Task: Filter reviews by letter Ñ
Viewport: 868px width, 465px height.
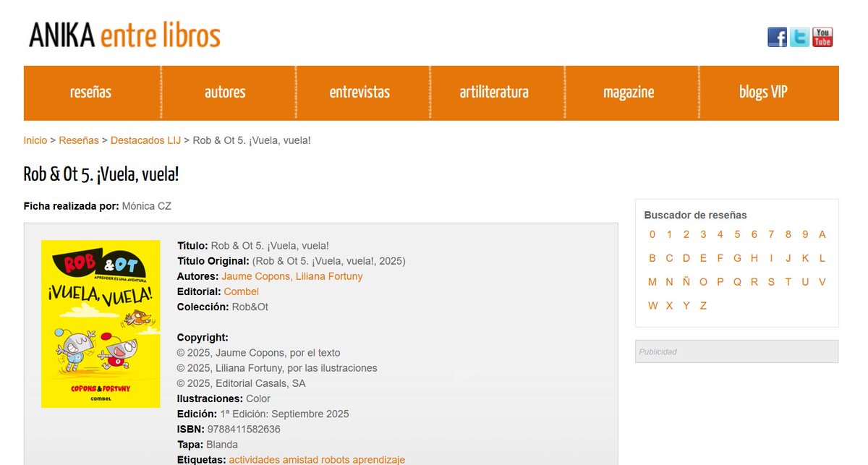Action: coord(686,282)
